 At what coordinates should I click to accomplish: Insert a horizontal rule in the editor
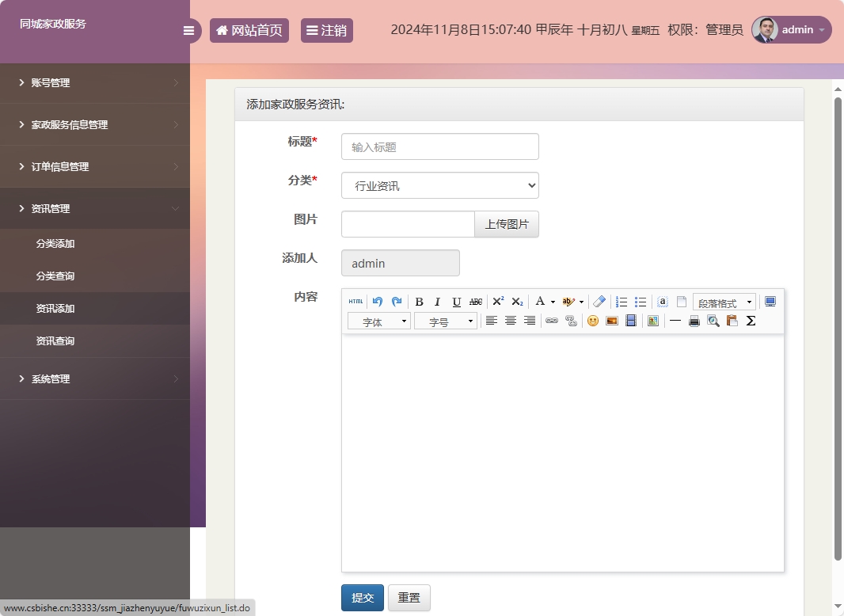pos(675,321)
